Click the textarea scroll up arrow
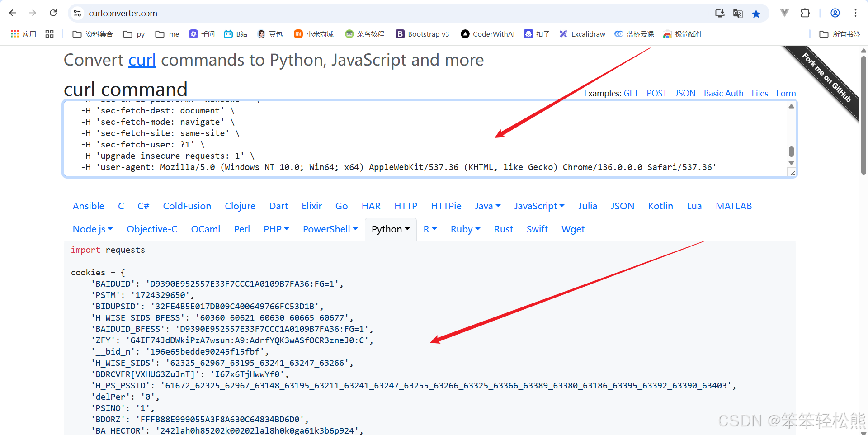Viewport: 868px width, 435px height. [x=791, y=106]
